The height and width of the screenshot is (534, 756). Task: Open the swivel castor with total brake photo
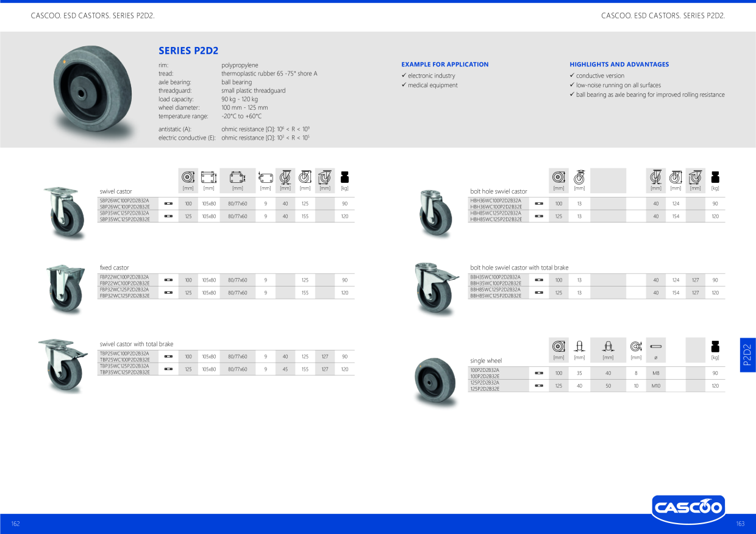[62, 366]
